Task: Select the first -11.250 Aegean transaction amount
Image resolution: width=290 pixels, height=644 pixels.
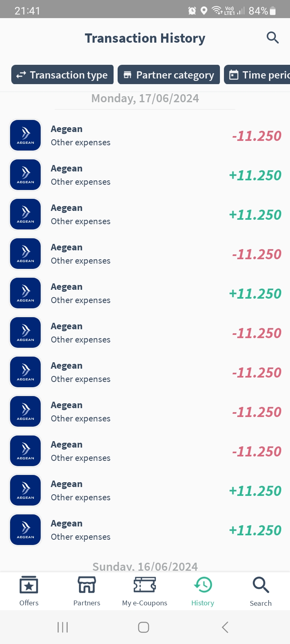Action: (257, 136)
